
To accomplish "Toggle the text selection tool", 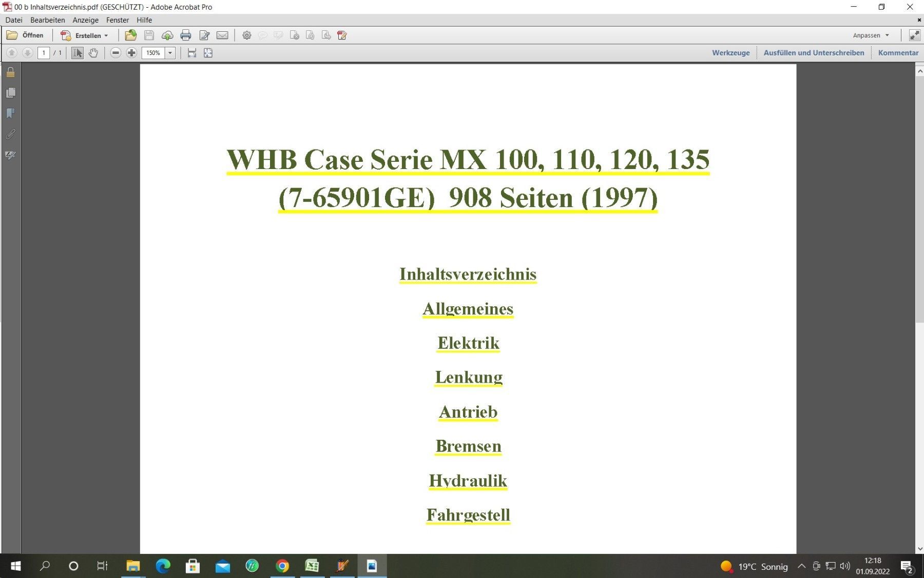I will click(x=77, y=53).
